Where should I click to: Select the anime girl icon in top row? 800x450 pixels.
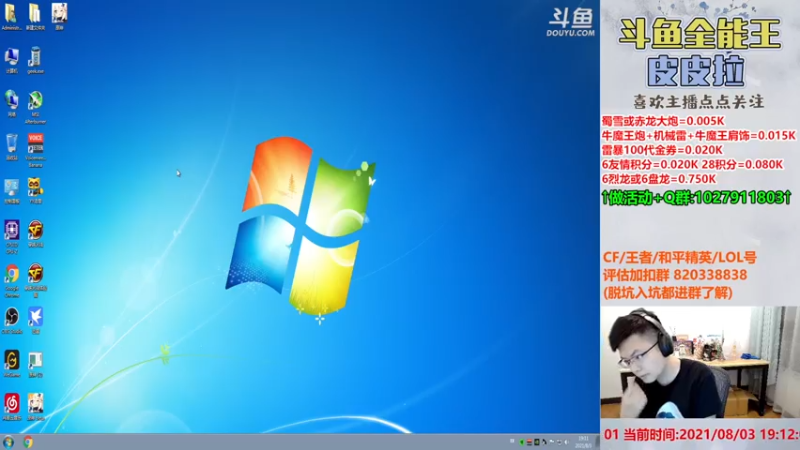[59, 17]
